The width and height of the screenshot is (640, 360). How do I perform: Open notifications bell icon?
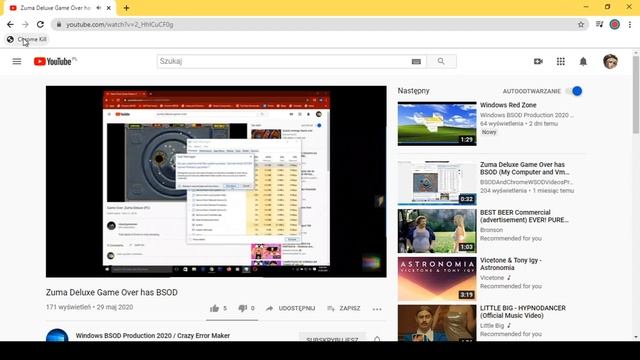[x=583, y=61]
